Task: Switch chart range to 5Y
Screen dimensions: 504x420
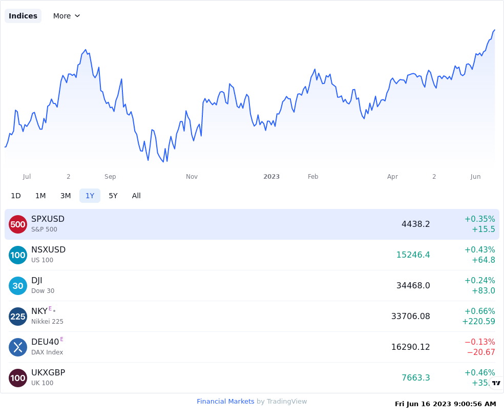Action: tap(113, 196)
